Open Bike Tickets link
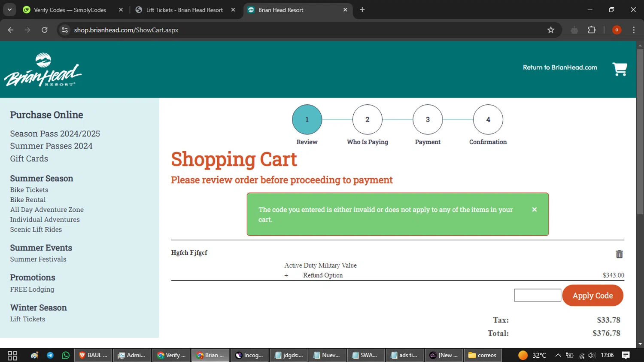Screen dimensions: 644x362 click(29, 190)
